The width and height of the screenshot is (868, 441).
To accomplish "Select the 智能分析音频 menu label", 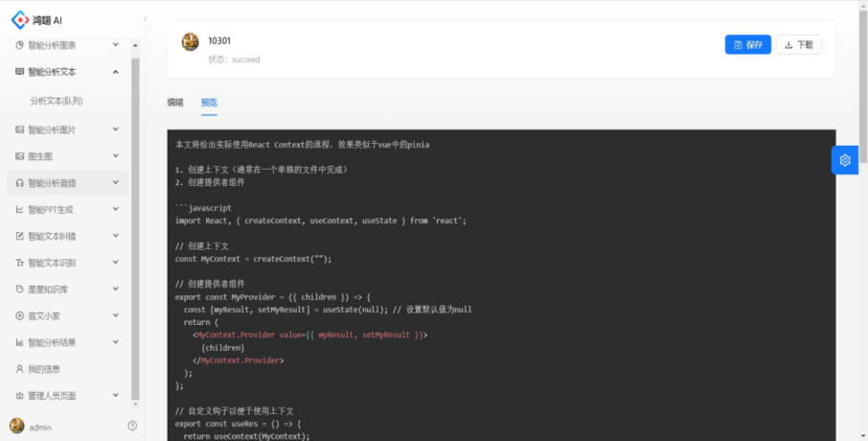I will pos(52,183).
